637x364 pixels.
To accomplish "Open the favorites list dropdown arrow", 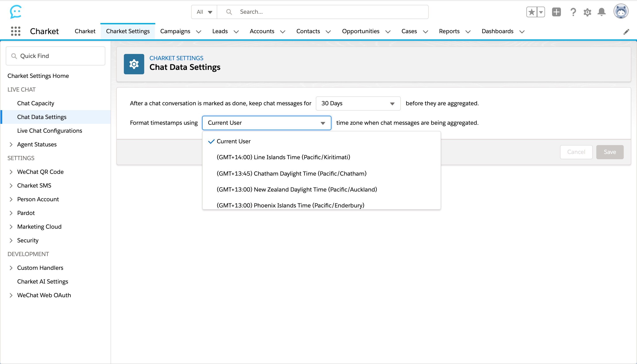I will coord(541,12).
